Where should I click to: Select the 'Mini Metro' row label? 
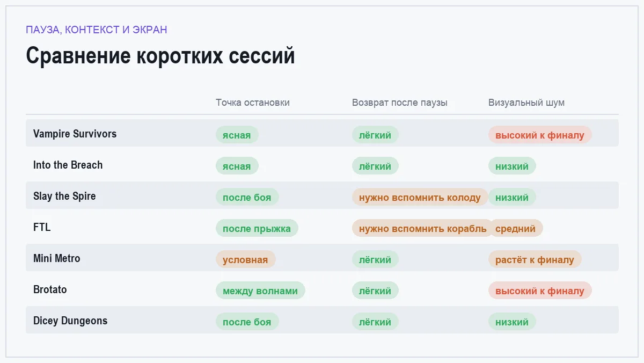56,258
